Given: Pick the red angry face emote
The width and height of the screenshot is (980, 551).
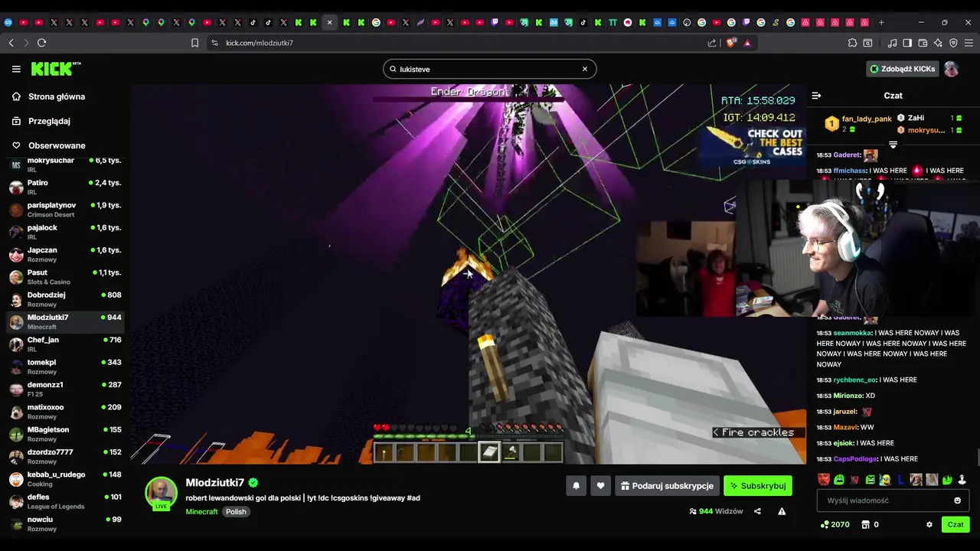Looking at the screenshot, I should tap(824, 480).
